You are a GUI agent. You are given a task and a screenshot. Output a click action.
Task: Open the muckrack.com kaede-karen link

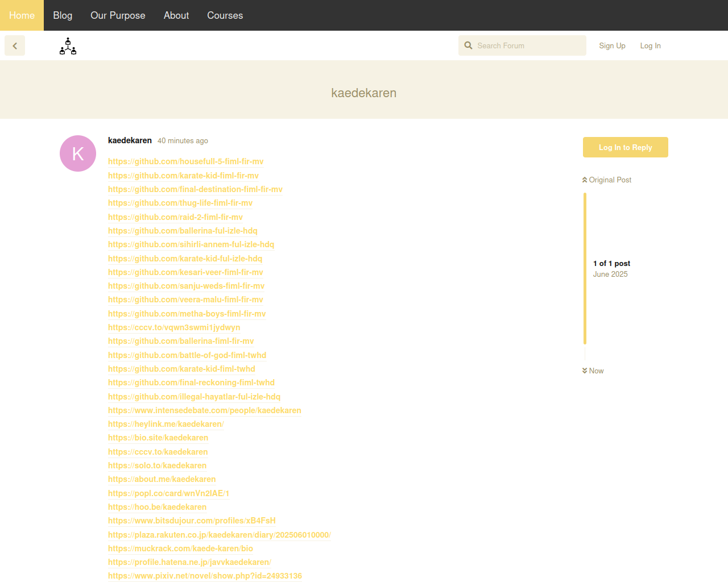click(180, 548)
